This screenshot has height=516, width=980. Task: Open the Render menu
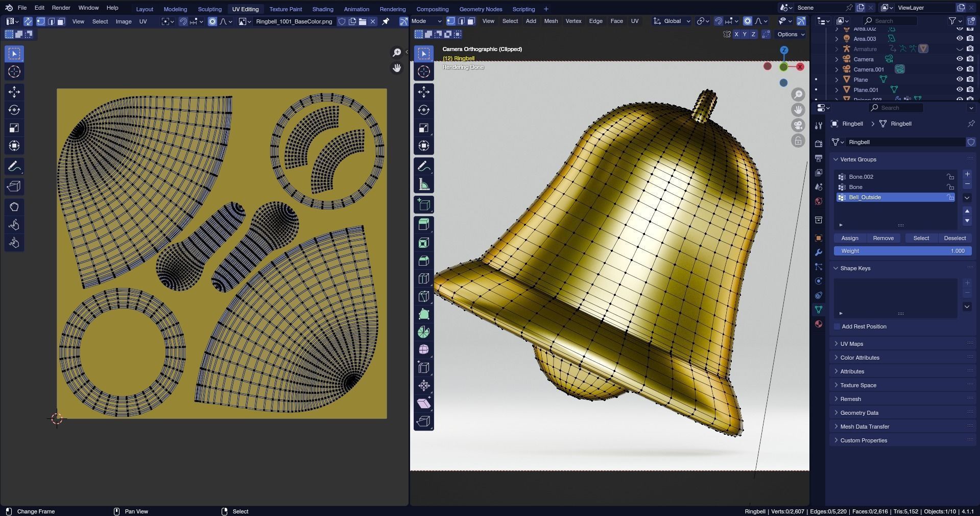(x=61, y=8)
